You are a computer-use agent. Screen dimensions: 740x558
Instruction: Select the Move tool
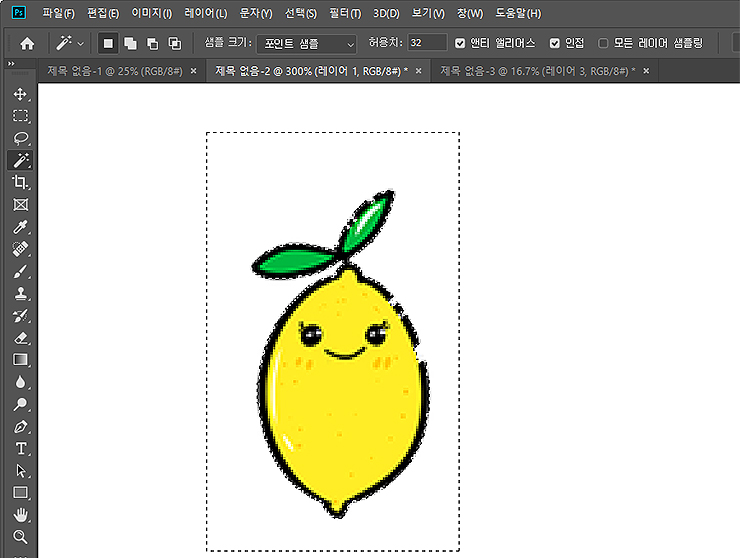tap(20, 94)
